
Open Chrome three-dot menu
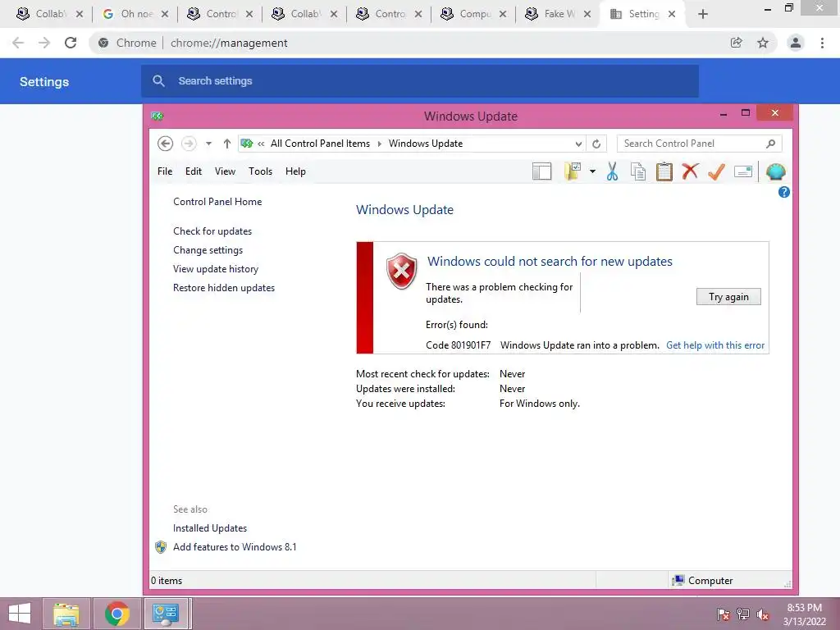pos(822,43)
